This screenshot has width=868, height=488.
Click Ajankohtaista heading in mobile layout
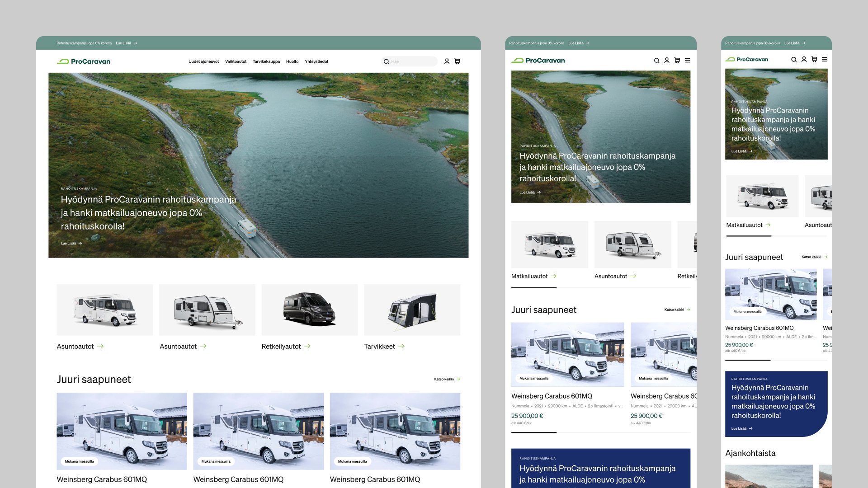point(750,453)
